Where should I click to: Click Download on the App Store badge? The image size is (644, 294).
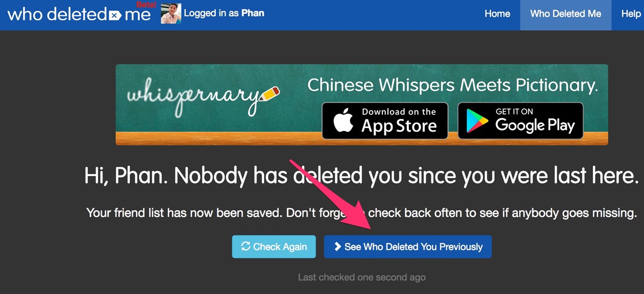(385, 121)
